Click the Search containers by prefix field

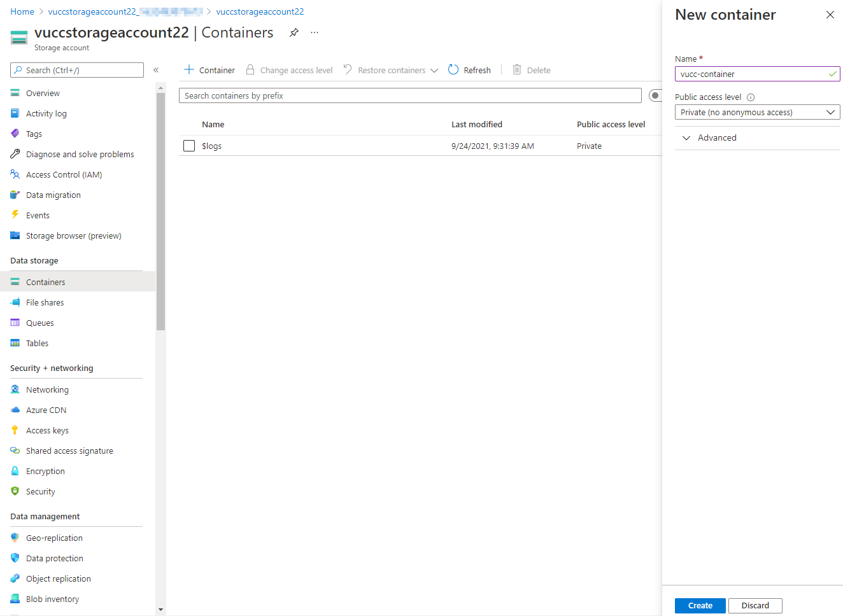pyautogui.click(x=410, y=95)
